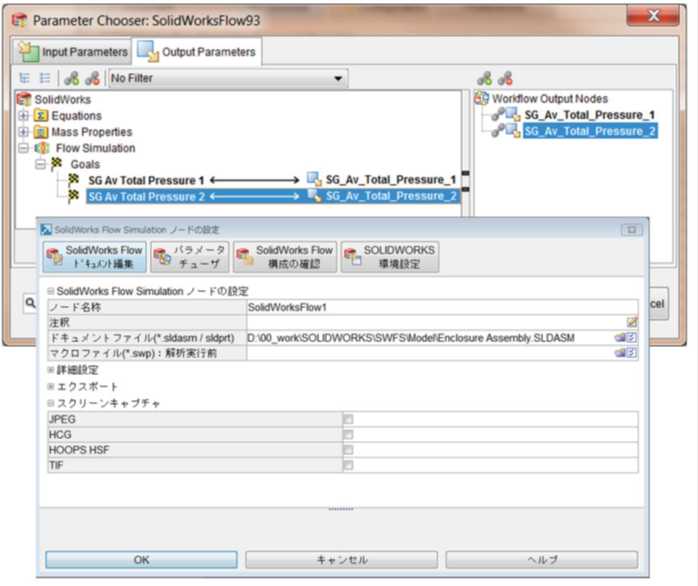Click the document file path field

coord(430,338)
